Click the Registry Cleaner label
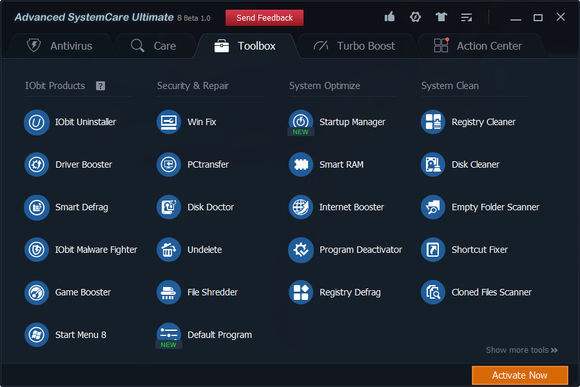The width and height of the screenshot is (580, 387). 483,122
